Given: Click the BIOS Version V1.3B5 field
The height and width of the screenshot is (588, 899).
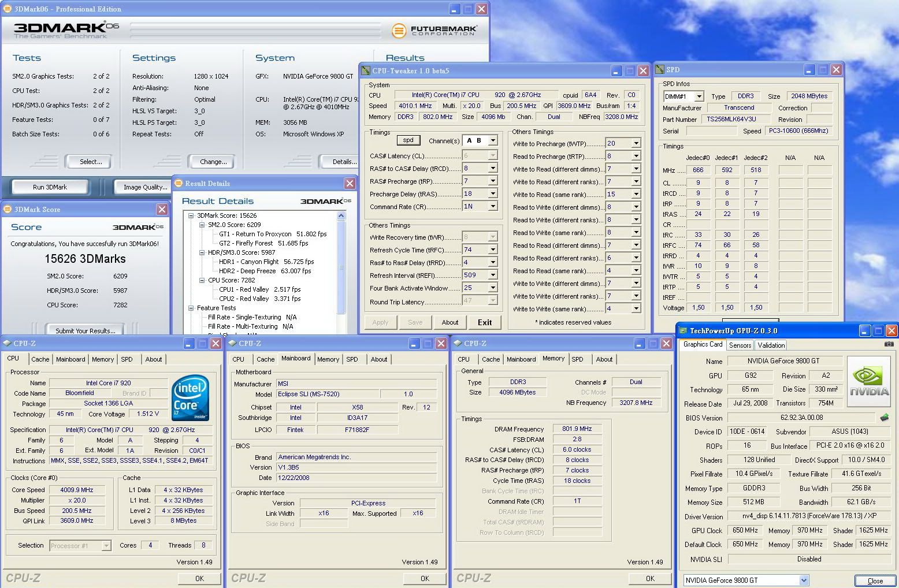Looking at the screenshot, I should 356,467.
